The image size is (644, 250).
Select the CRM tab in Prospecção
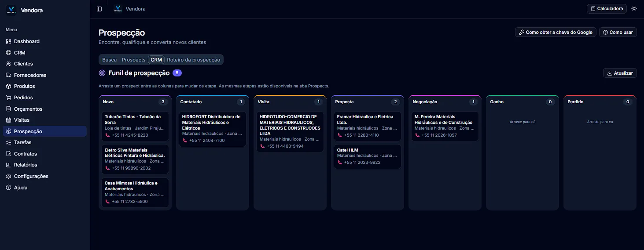coord(156,60)
